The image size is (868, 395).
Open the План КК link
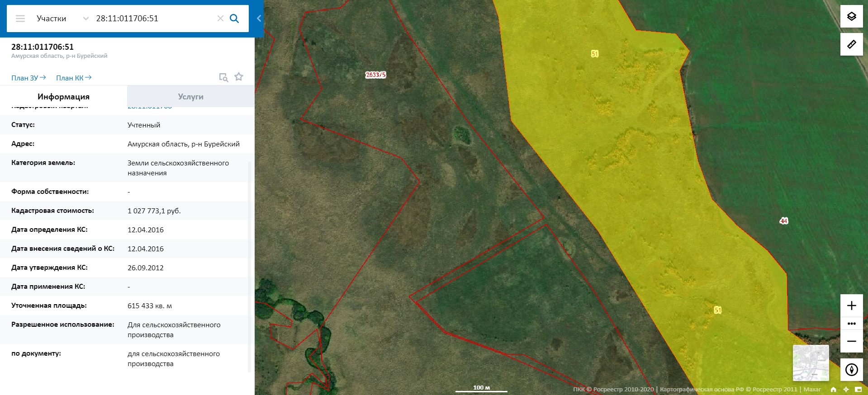[x=74, y=78]
